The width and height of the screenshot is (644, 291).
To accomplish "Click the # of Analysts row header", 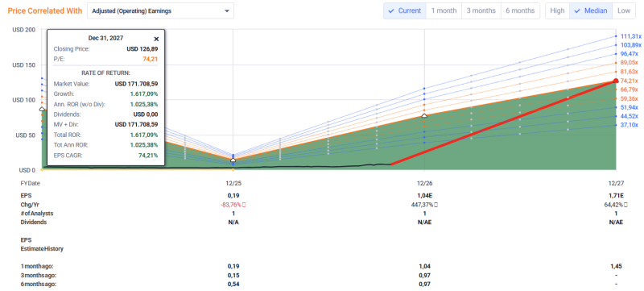I will click(36, 214).
